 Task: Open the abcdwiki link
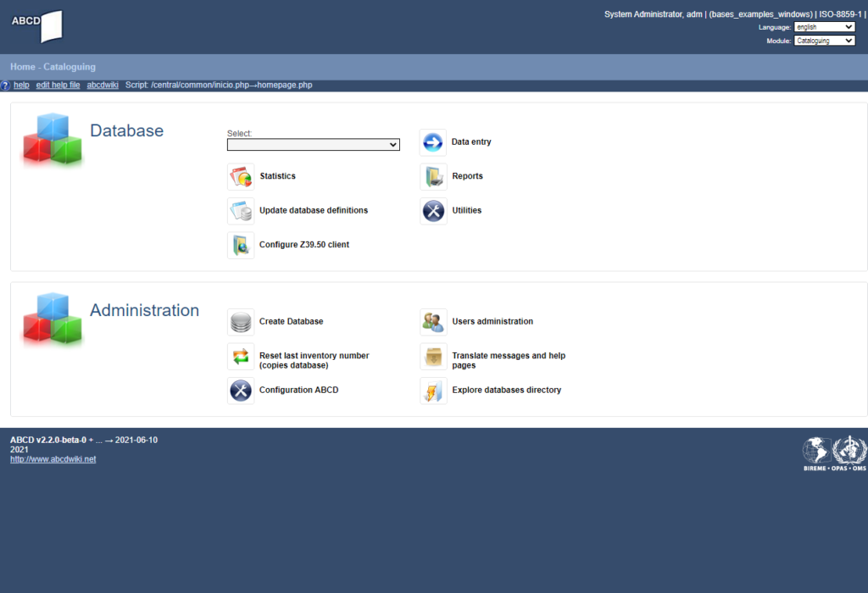(103, 85)
